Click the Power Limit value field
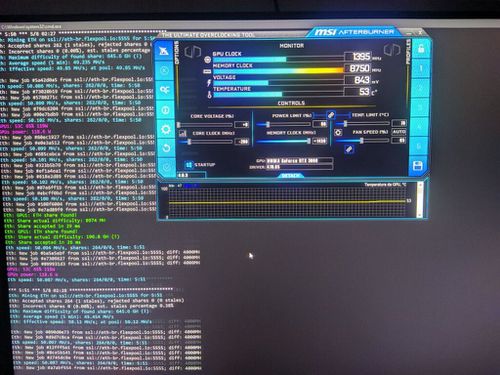 (320, 124)
